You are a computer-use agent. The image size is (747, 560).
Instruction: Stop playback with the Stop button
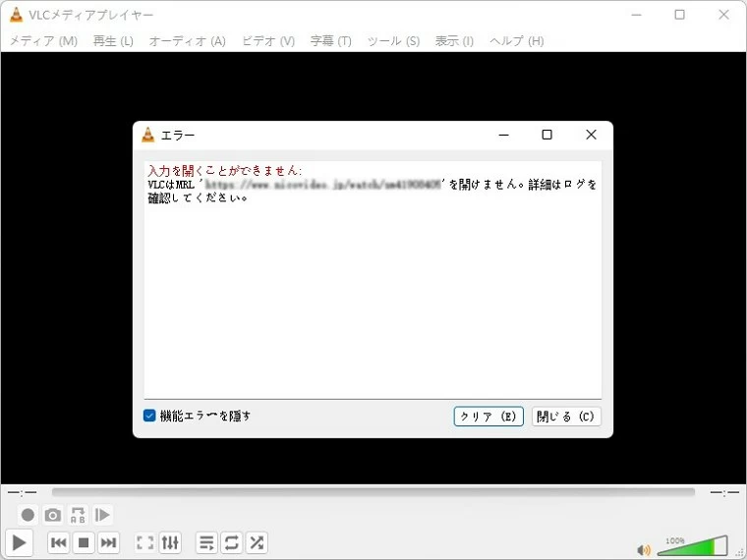pos(84,542)
